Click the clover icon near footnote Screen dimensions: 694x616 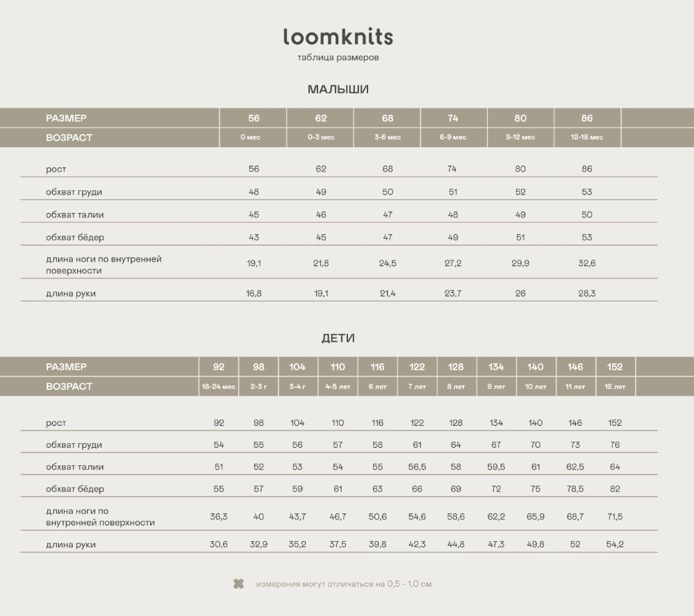238,583
